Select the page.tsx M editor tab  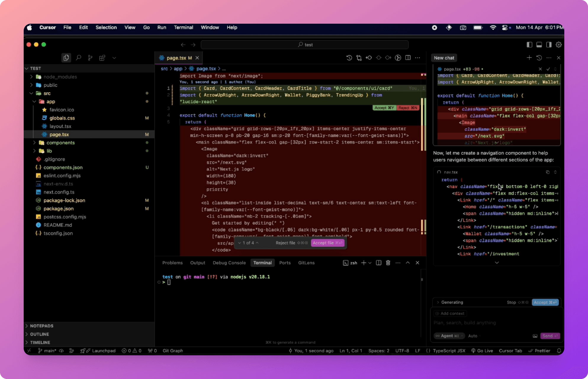178,58
